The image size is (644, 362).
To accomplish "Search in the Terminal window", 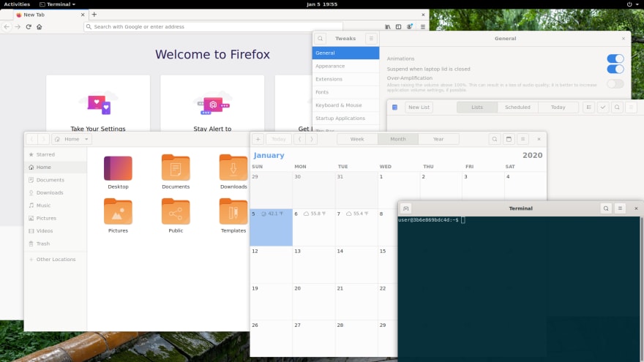I will pos(606,208).
